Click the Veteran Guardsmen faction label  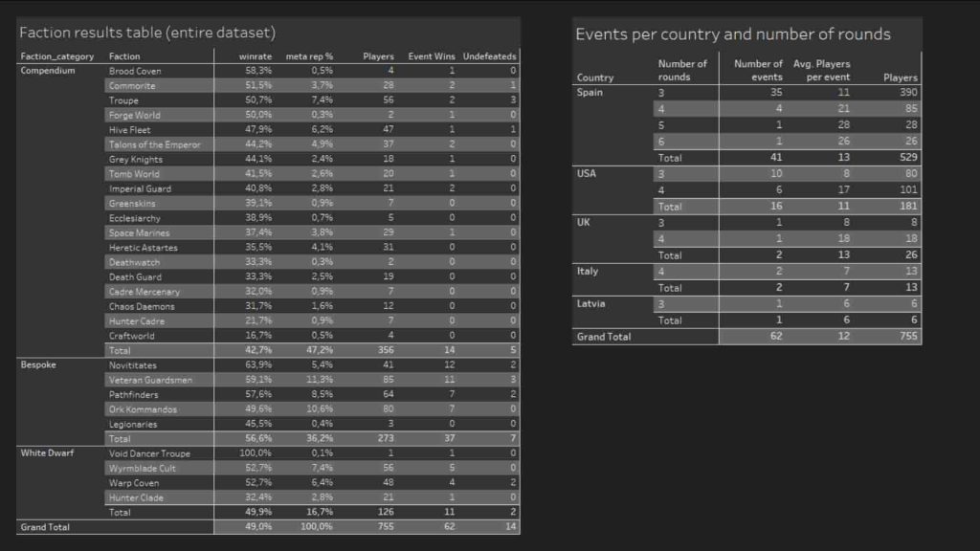click(150, 380)
